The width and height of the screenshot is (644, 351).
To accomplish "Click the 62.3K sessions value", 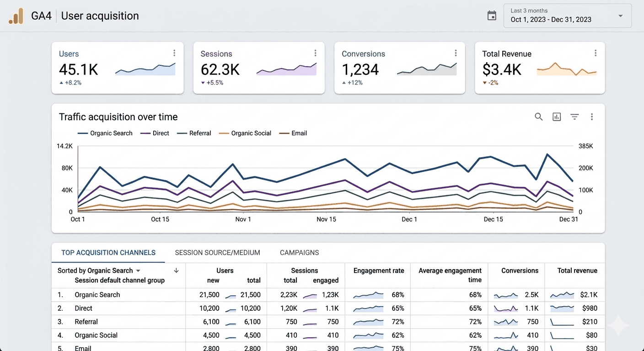I will [220, 69].
